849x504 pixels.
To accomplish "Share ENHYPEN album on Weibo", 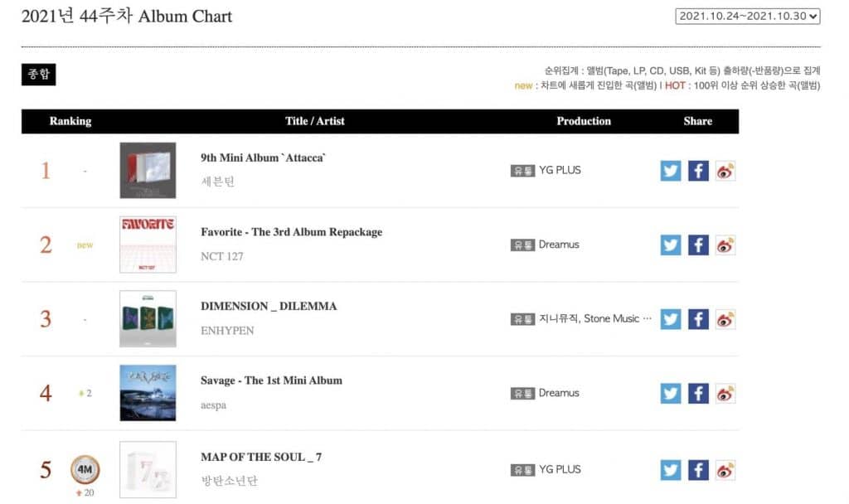I will 725,319.
